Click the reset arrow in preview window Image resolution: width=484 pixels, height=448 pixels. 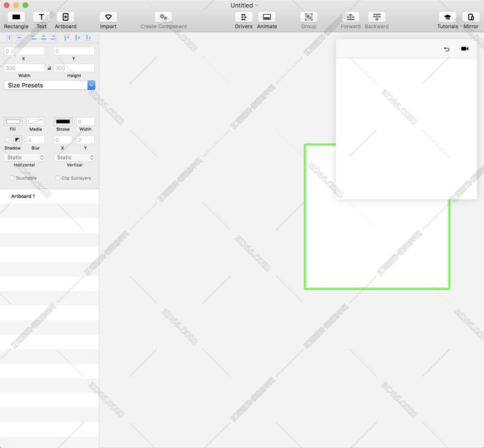point(447,49)
